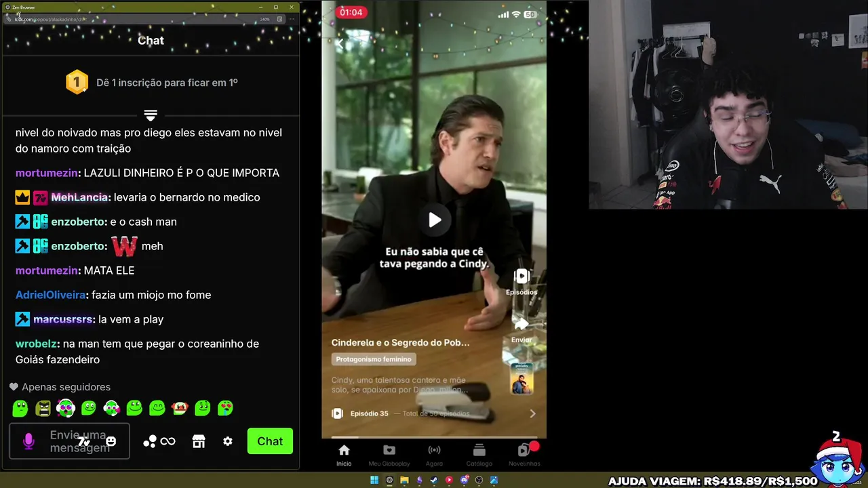Image resolution: width=868 pixels, height=488 pixels.
Task: Click the gold number 1 leaderboard badge
Action: (x=77, y=82)
